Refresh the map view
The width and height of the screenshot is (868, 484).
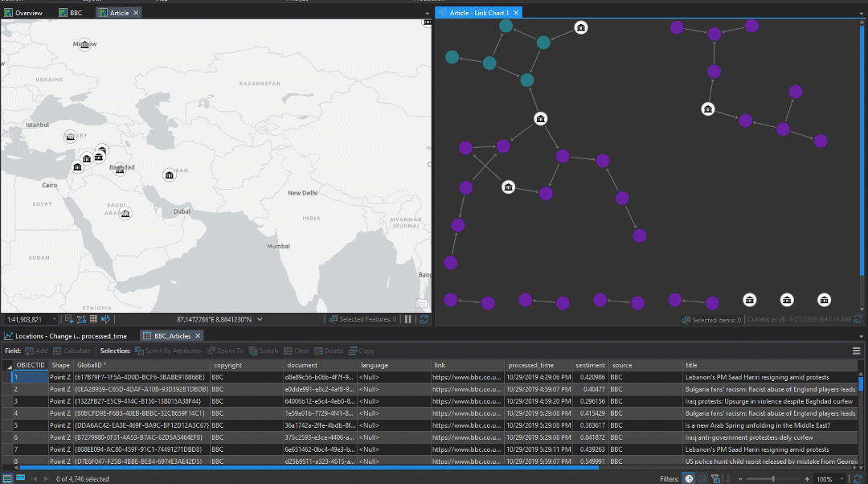[425, 318]
